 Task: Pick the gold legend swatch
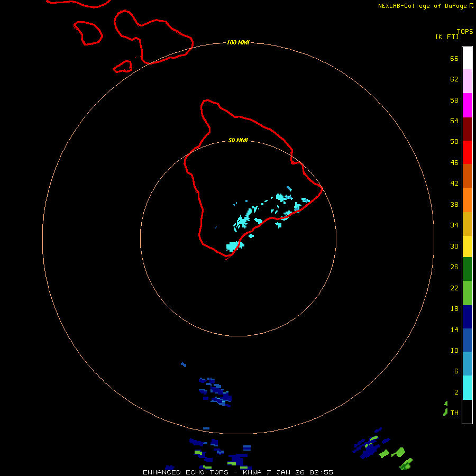(467, 224)
